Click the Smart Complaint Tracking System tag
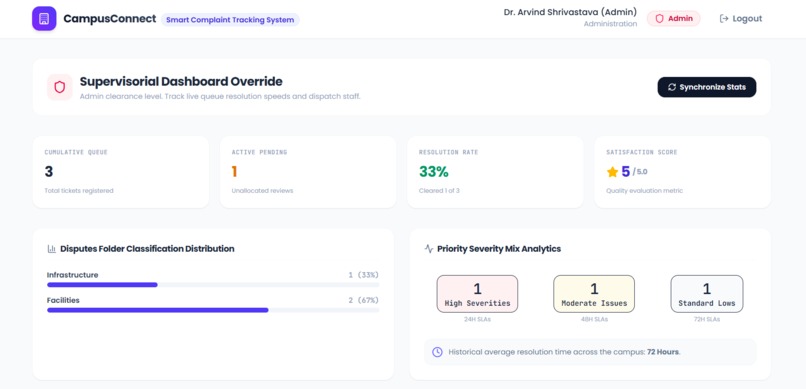 point(230,20)
